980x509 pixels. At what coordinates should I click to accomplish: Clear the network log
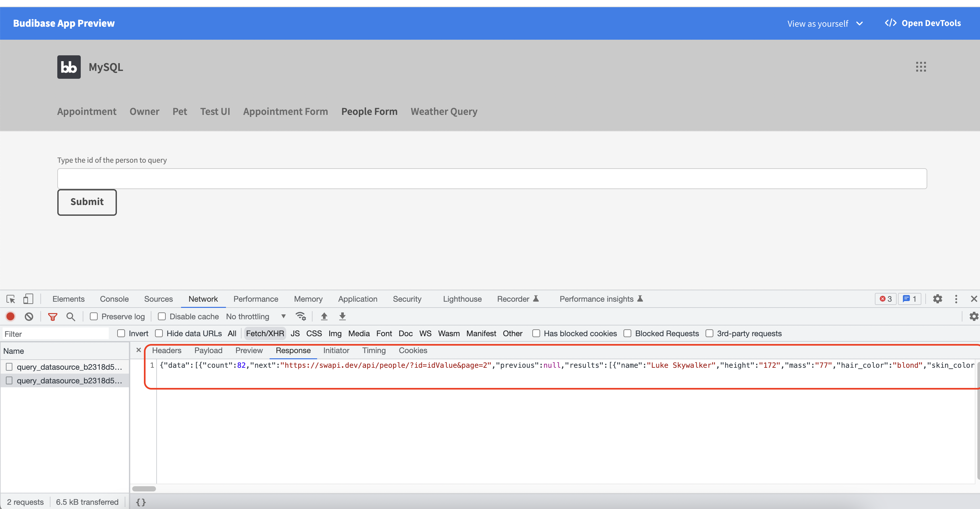click(x=29, y=316)
